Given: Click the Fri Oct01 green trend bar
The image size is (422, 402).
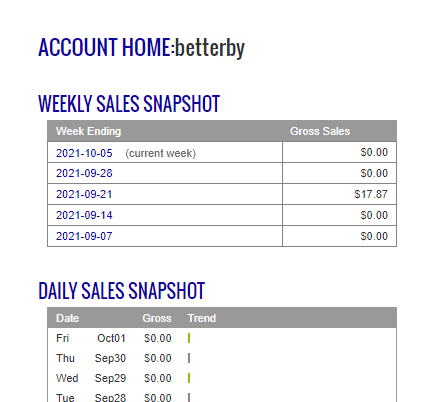Looking at the screenshot, I should click(189, 338).
